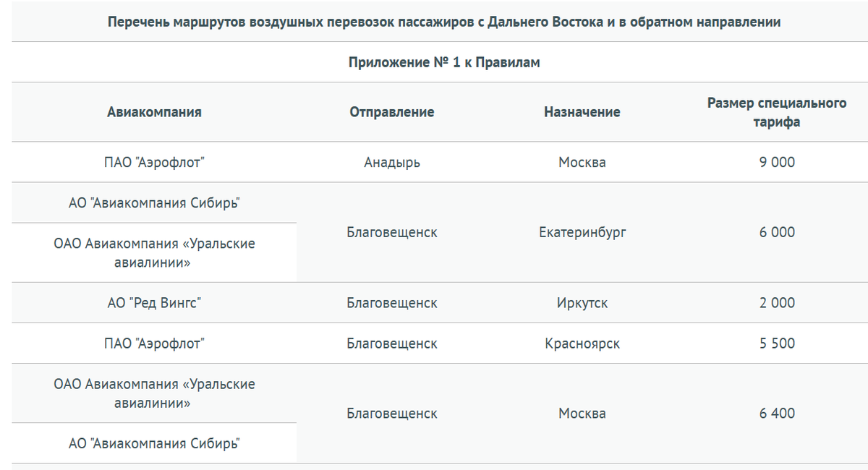The image size is (868, 470).
Task: Click the 'Размер специального тарифа' header
Action: 777,113
